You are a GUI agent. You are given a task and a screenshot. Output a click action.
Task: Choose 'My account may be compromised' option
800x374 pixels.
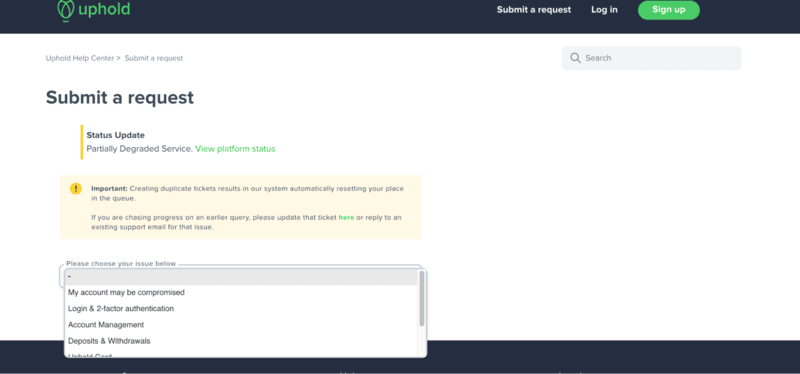point(241,292)
